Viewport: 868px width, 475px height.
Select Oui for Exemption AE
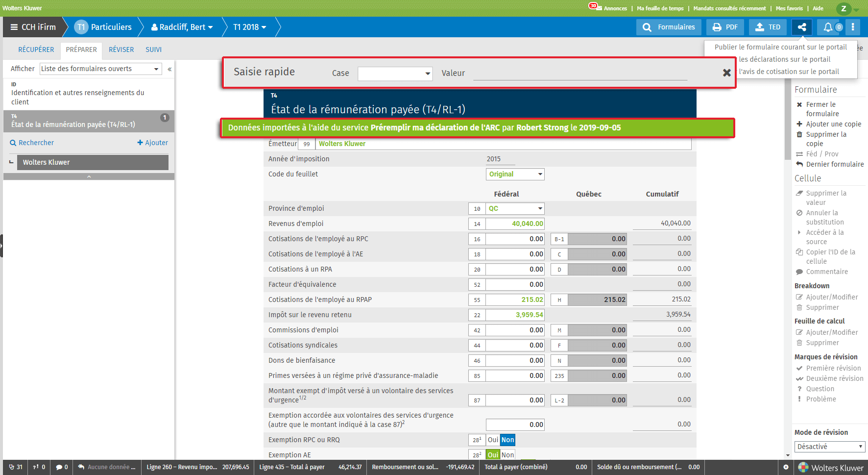point(493,455)
